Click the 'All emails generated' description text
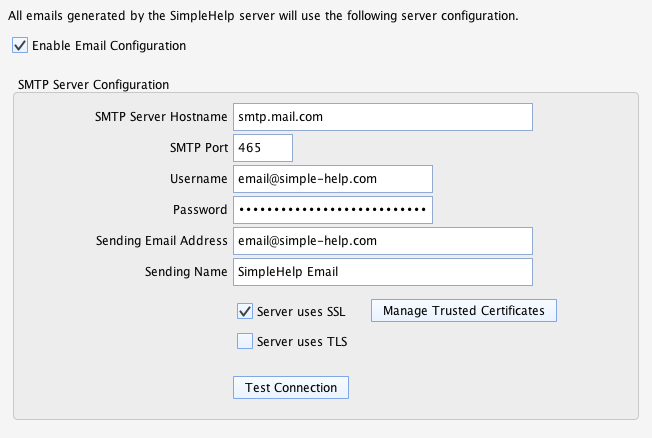The height and width of the screenshot is (438, 652). click(x=263, y=16)
